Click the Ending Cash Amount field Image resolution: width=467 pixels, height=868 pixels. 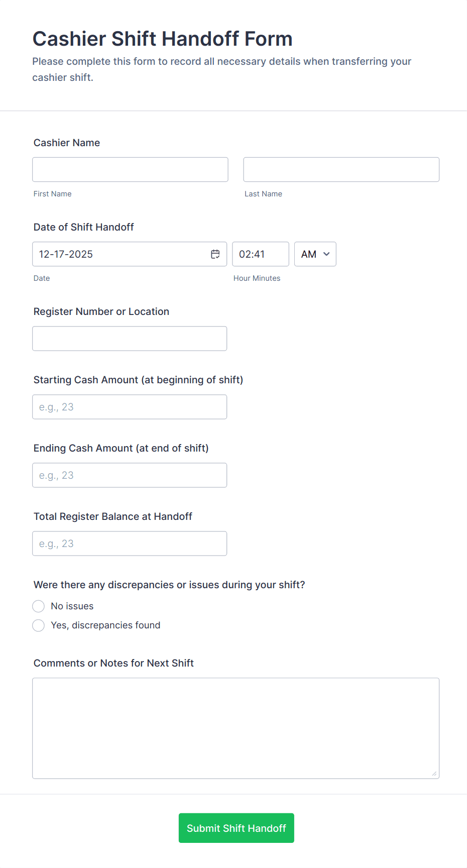130,475
